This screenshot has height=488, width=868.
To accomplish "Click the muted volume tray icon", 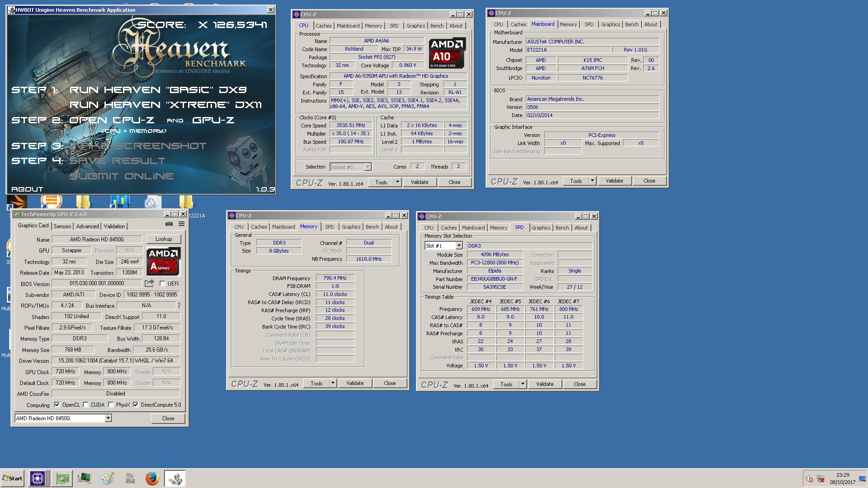I will [810, 479].
